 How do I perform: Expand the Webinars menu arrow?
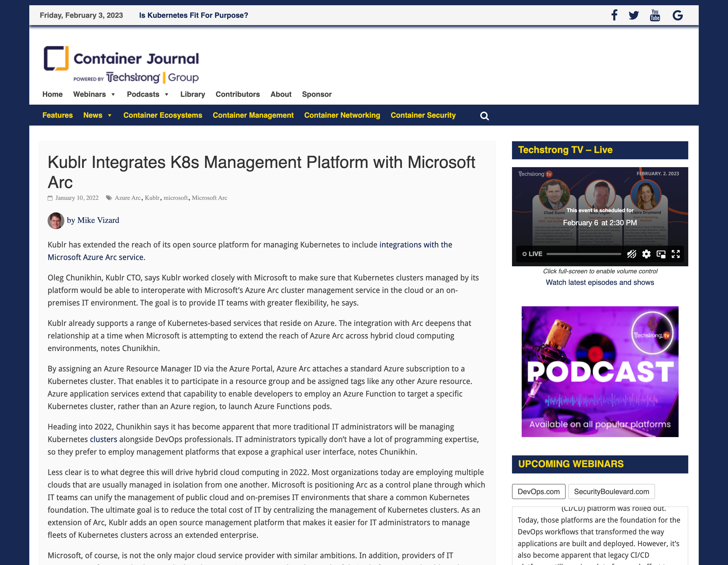113,95
